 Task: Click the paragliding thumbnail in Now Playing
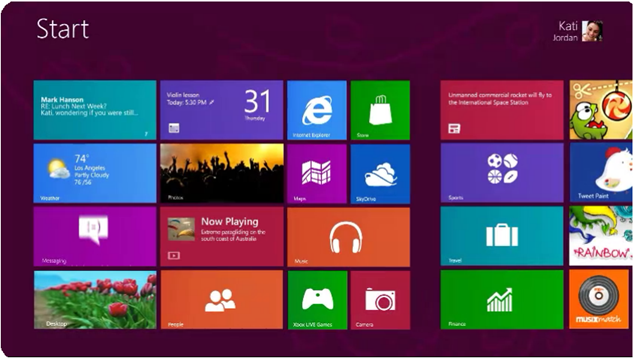pyautogui.click(x=181, y=229)
